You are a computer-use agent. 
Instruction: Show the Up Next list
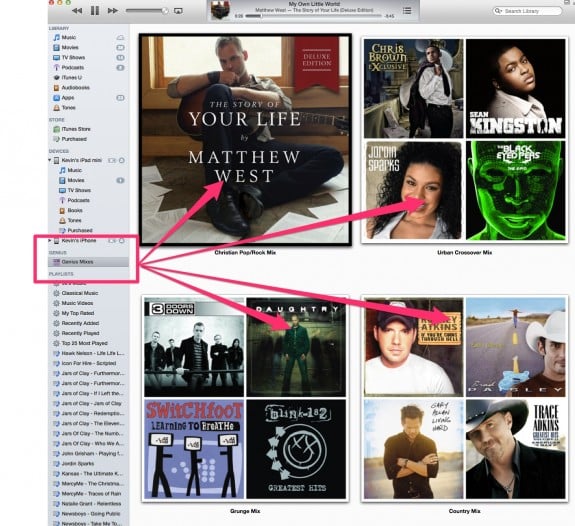pos(407,11)
